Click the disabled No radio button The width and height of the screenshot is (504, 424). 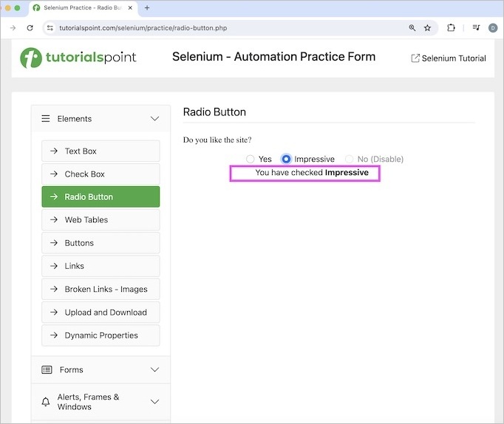[350, 160]
